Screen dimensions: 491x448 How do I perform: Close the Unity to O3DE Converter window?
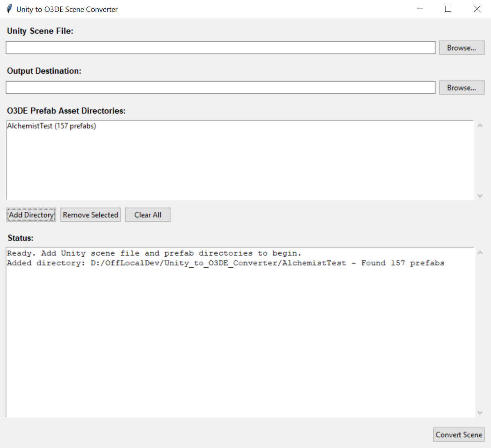point(477,9)
